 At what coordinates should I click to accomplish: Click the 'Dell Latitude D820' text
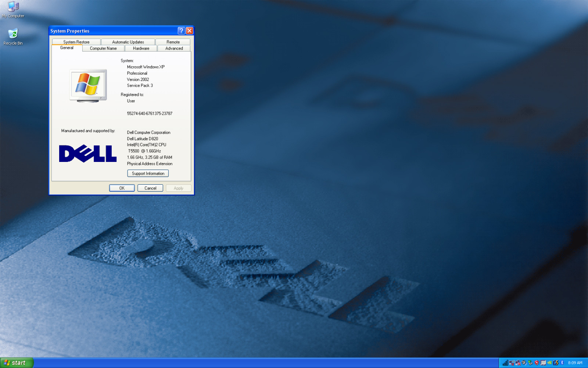coord(143,139)
